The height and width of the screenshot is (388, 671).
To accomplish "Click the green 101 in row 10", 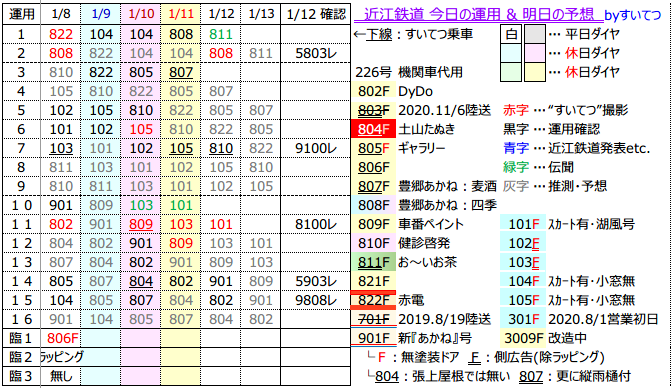I will (x=181, y=205).
